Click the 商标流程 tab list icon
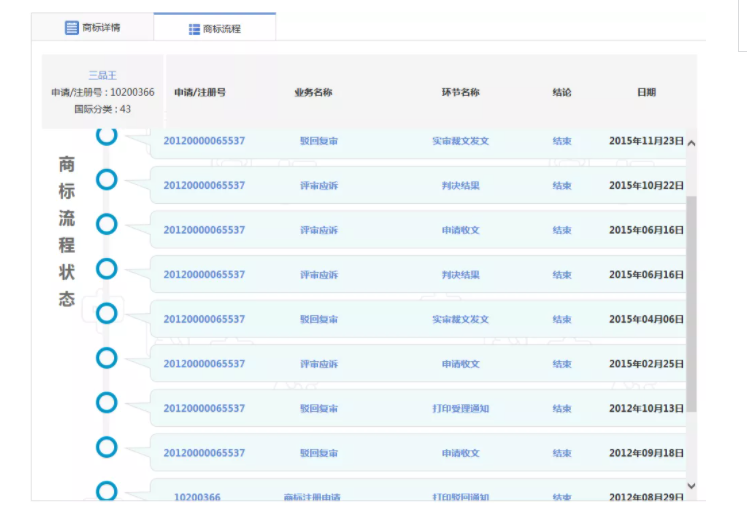Viewport: 747px width, 519px height. (194, 29)
